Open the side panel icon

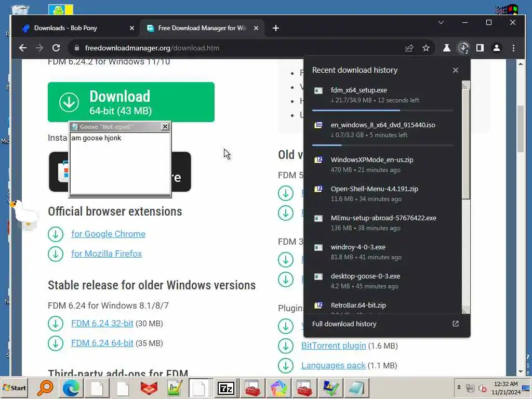[480, 48]
